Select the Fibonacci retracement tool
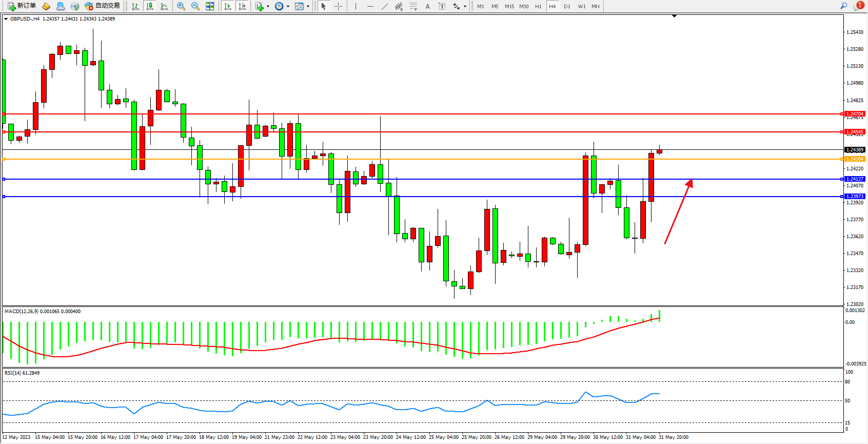868x444 pixels. 413,6
